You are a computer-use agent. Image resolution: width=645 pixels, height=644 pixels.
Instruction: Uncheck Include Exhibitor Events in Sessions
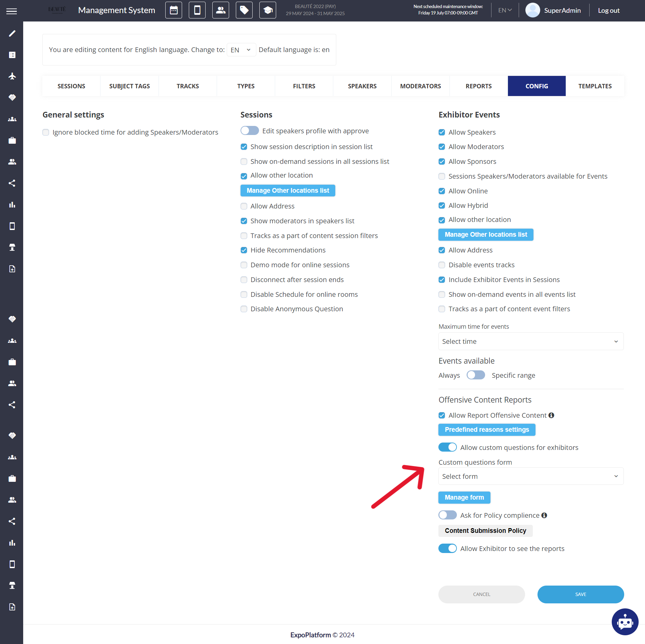click(x=442, y=280)
